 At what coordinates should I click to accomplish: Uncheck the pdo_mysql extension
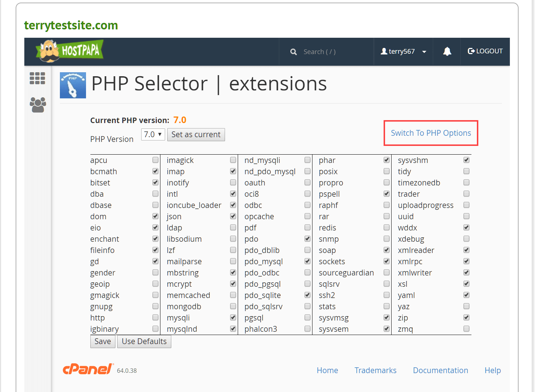point(307,261)
